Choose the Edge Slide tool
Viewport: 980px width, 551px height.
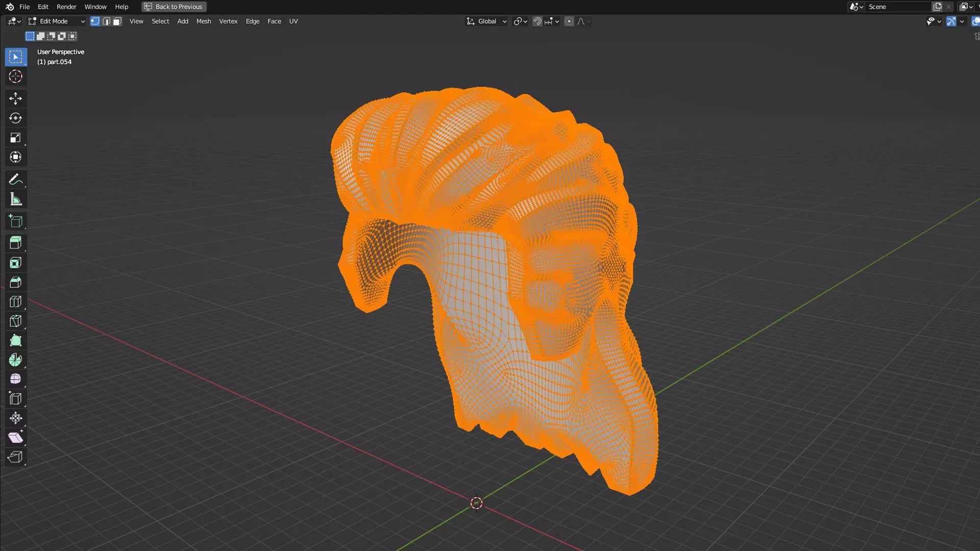[16, 398]
